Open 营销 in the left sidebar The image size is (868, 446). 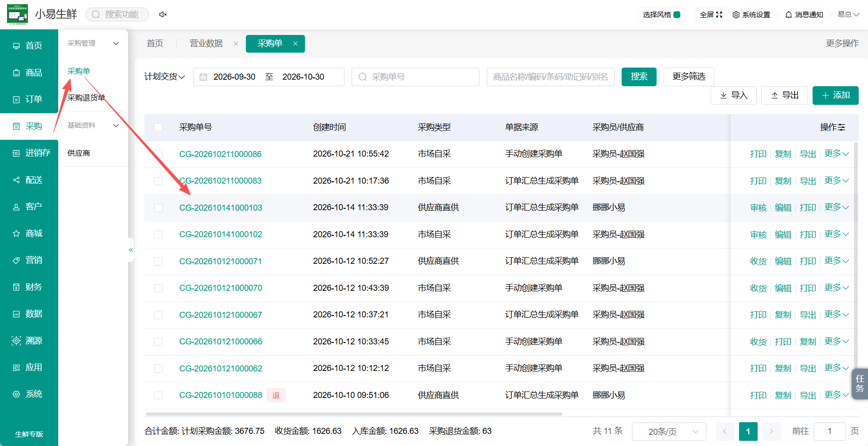tap(29, 260)
